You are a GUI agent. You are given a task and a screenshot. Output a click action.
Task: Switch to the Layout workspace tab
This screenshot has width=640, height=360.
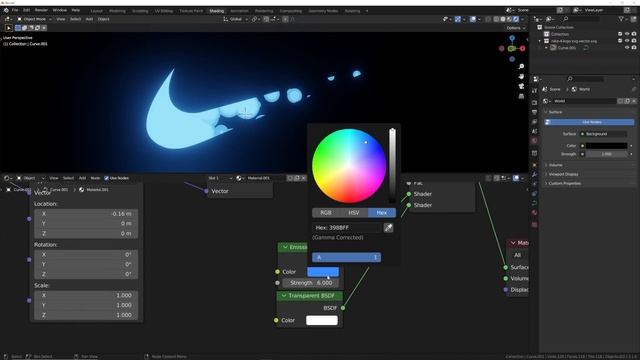[x=96, y=11]
